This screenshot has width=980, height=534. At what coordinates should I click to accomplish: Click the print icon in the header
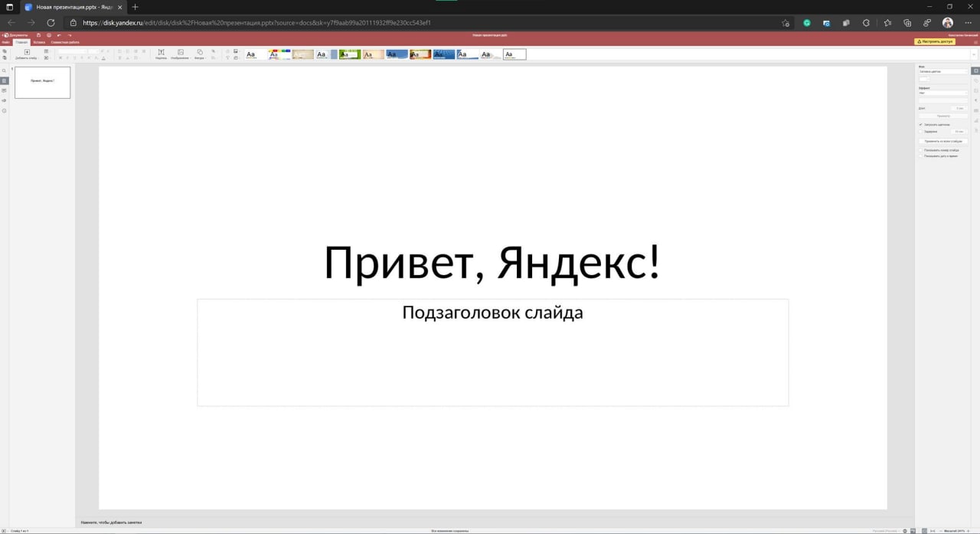[x=49, y=35]
